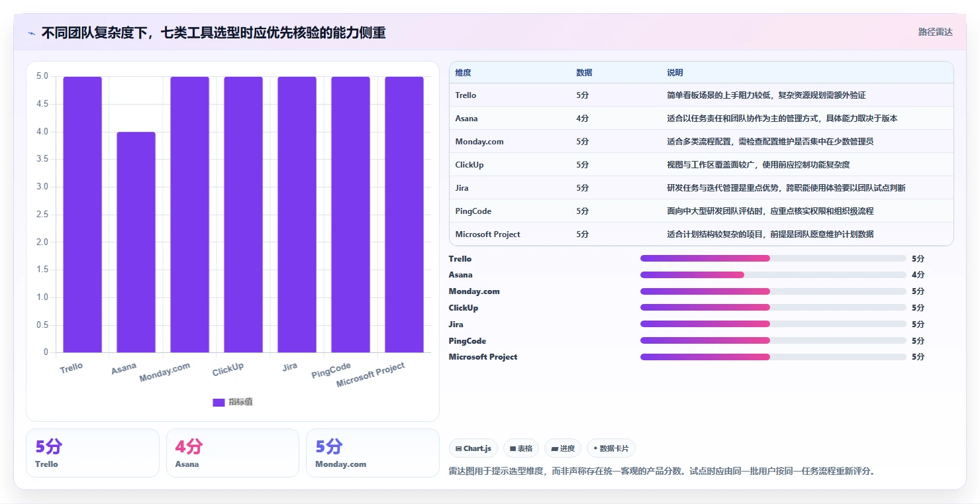Click the PingCode label in progress list
Image resolution: width=980 pixels, height=504 pixels.
click(x=467, y=341)
